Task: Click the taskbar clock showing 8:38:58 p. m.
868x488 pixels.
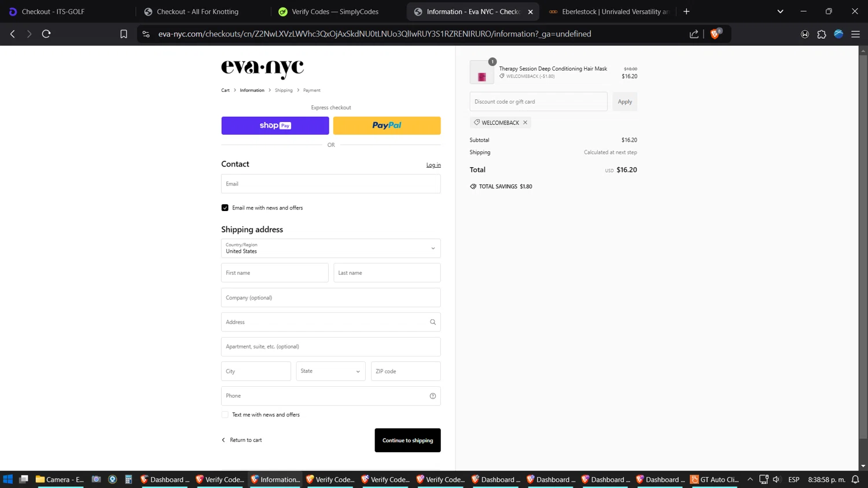Action: [x=827, y=479]
